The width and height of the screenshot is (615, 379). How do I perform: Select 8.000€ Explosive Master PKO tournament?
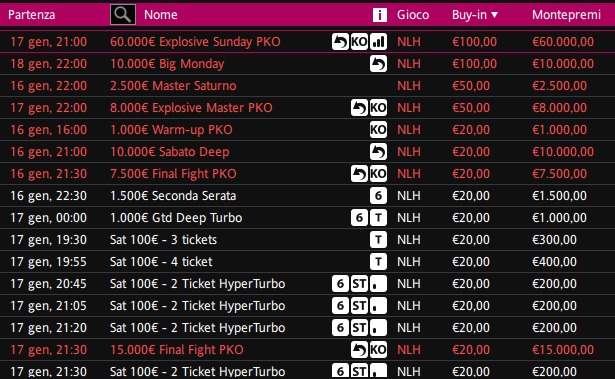[191, 108]
